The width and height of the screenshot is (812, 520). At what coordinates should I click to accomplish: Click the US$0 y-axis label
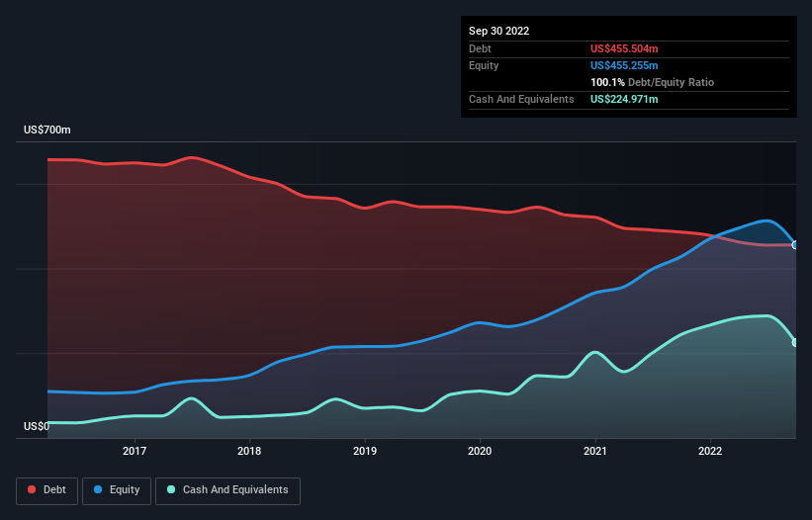37,426
